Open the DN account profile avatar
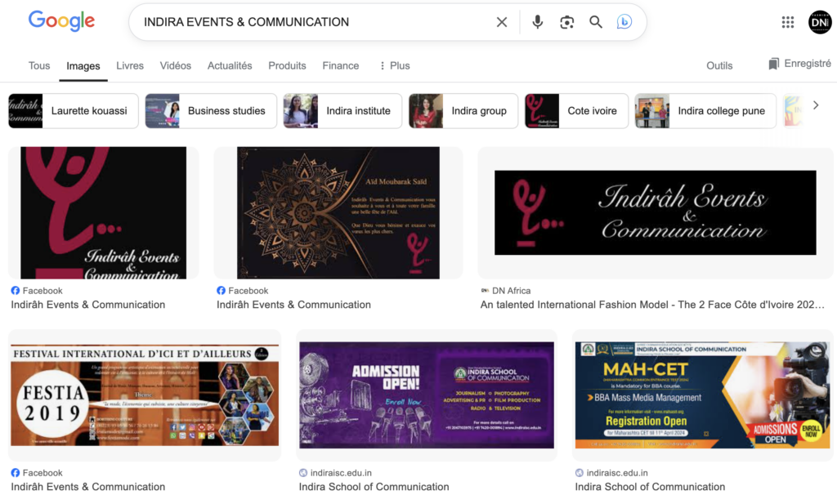Screen dimensions: 837x504 pyautogui.click(x=820, y=22)
